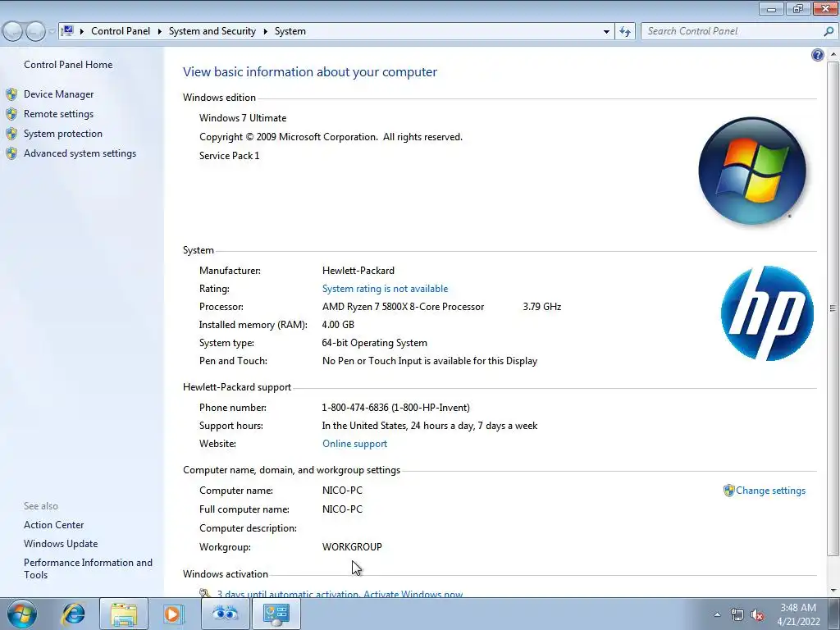The height and width of the screenshot is (630, 840).
Task: Click the shield icon beside System protection
Action: point(11,134)
